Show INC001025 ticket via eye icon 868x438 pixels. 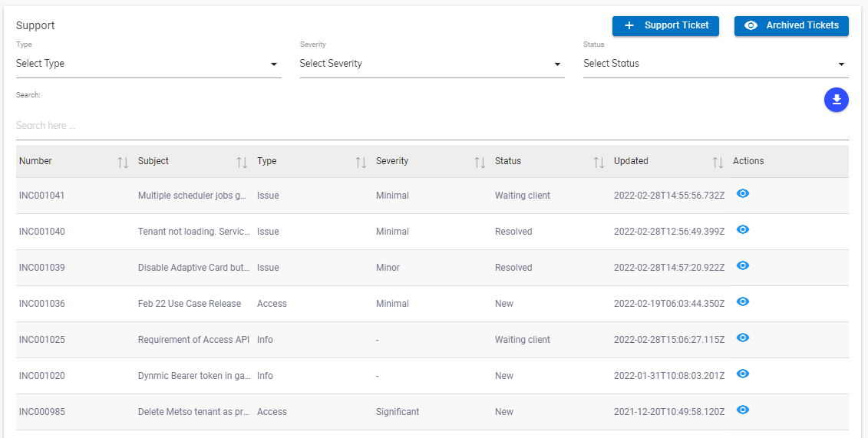[x=742, y=338]
